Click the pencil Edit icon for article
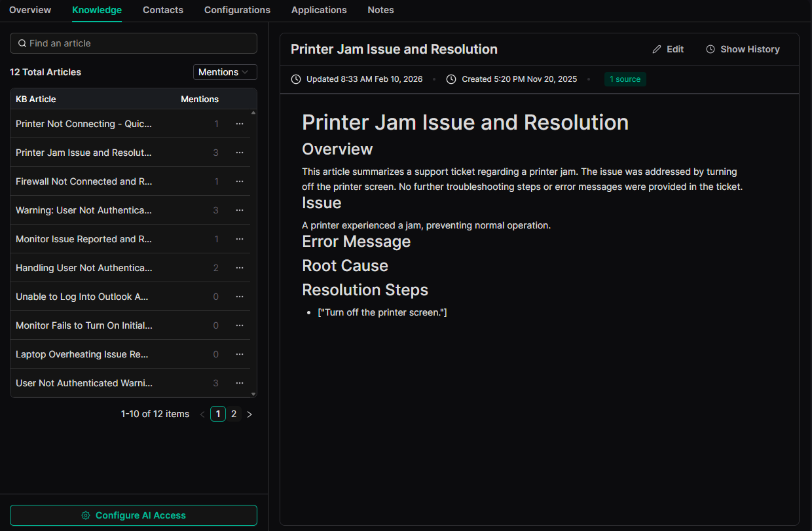This screenshot has height=531, width=812. [x=657, y=49]
